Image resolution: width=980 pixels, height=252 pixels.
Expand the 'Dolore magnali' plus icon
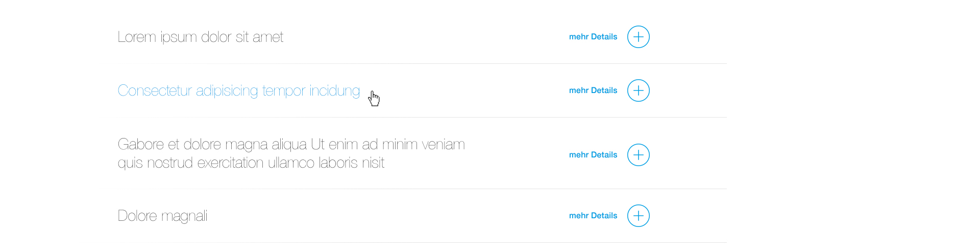point(638,216)
